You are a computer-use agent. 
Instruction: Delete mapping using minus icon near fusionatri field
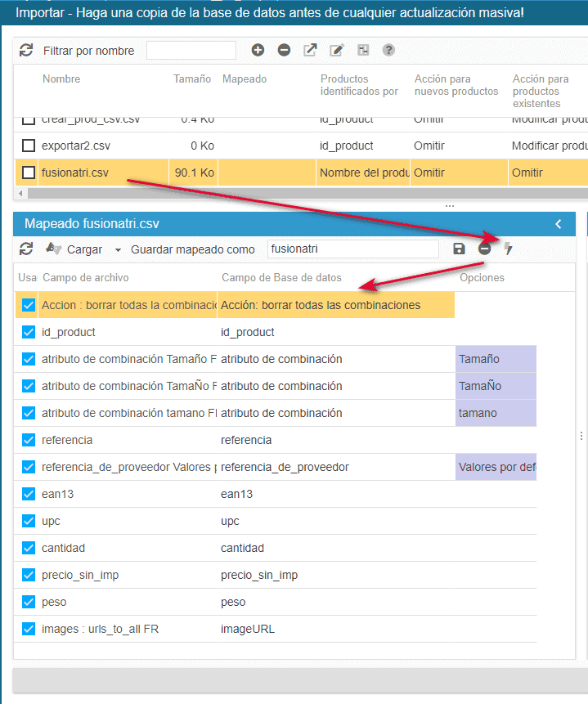484,249
